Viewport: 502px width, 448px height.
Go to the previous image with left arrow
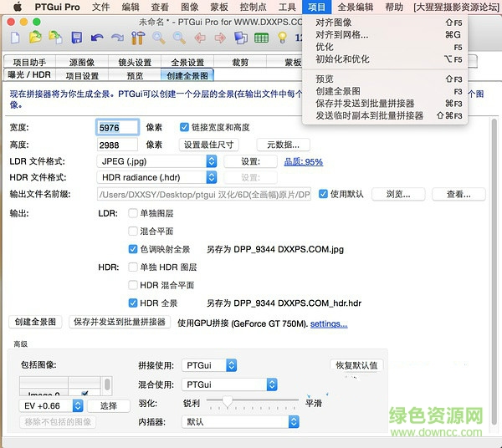(x=200, y=38)
